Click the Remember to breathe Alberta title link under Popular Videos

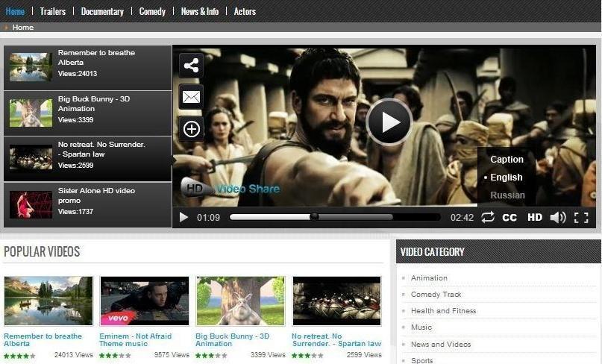point(43,340)
